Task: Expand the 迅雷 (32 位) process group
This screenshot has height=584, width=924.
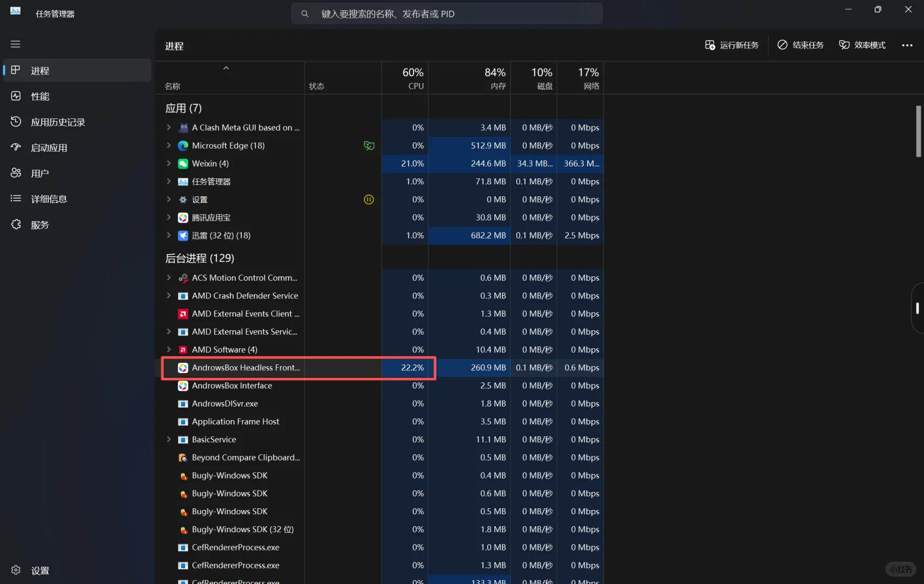Action: tap(169, 235)
